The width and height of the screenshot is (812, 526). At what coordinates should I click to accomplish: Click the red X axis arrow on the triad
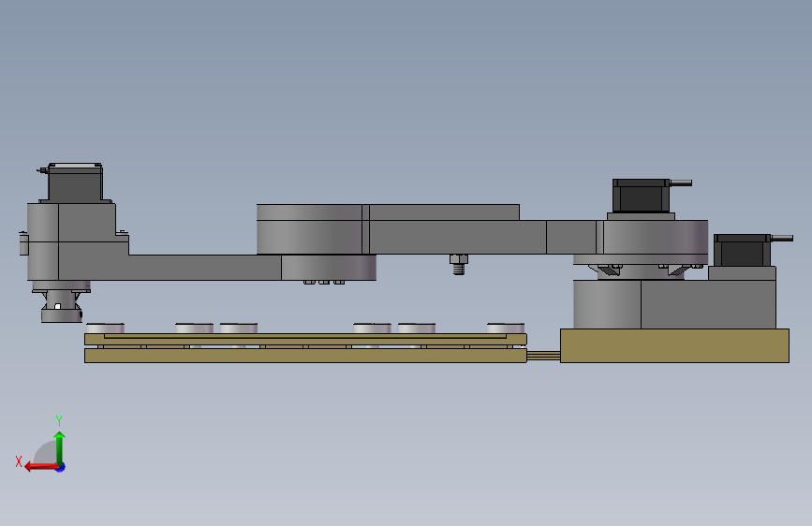pos(41,467)
